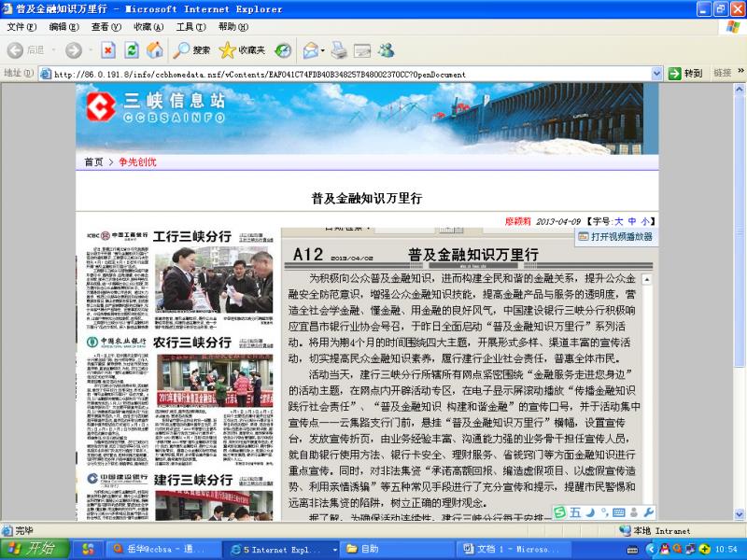The height and width of the screenshot is (560, 747).
Task: Click the 工行三峡分行 newspaper photo
Action: click(215, 279)
